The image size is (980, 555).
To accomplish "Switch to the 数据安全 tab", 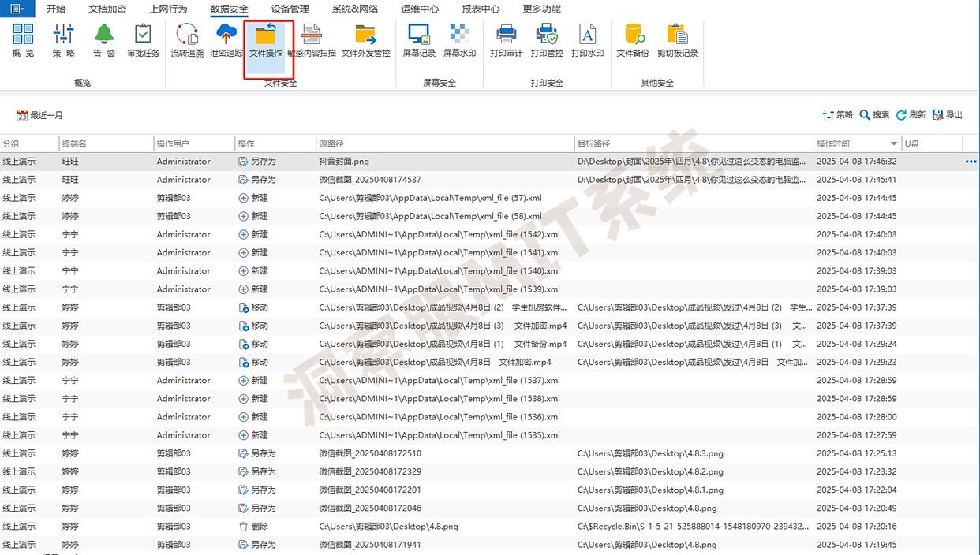I will [x=229, y=9].
